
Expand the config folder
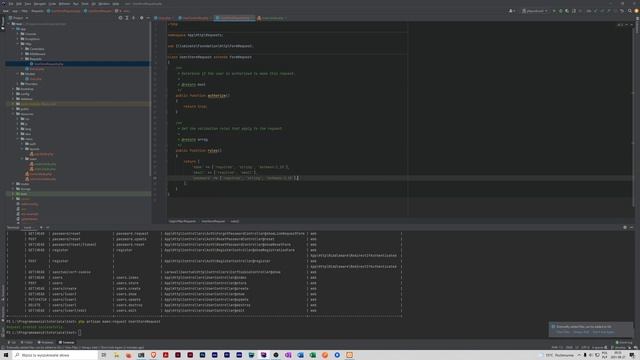[13, 94]
